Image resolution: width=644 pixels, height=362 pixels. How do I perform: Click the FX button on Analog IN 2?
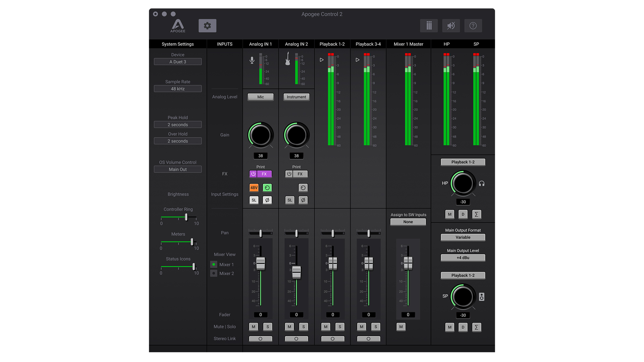click(x=300, y=174)
